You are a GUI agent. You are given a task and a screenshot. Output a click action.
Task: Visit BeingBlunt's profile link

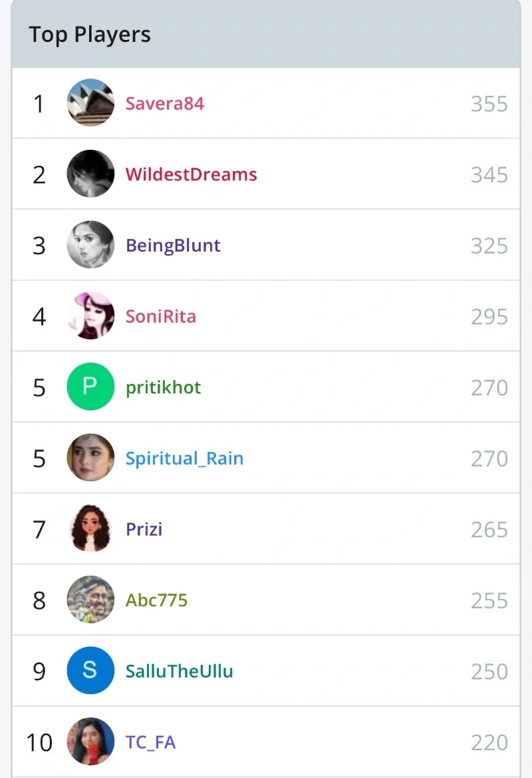point(173,246)
